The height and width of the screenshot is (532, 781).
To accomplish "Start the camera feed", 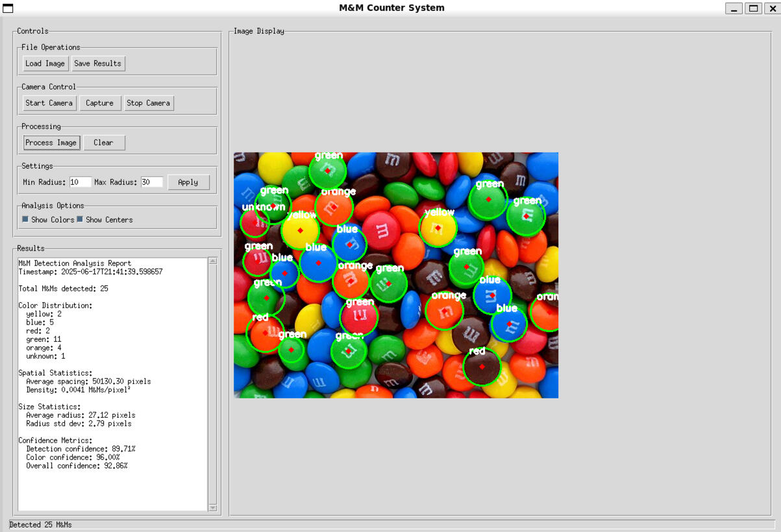I will point(49,103).
